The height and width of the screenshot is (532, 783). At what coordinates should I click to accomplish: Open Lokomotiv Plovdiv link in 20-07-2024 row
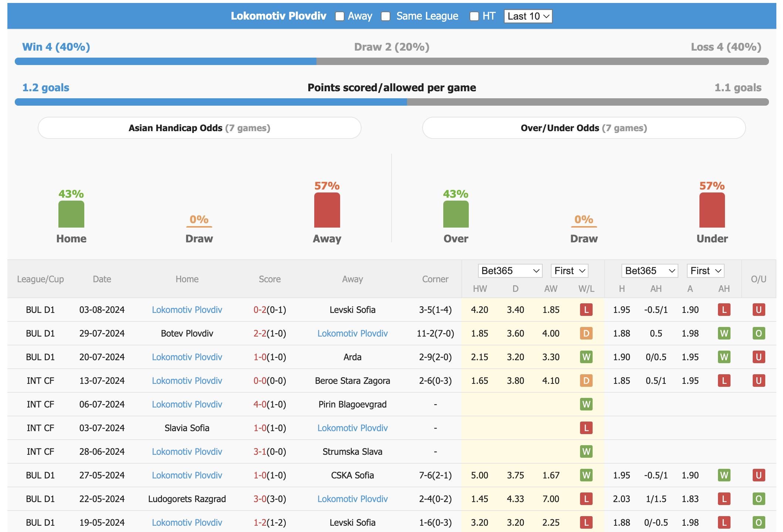pos(187,357)
